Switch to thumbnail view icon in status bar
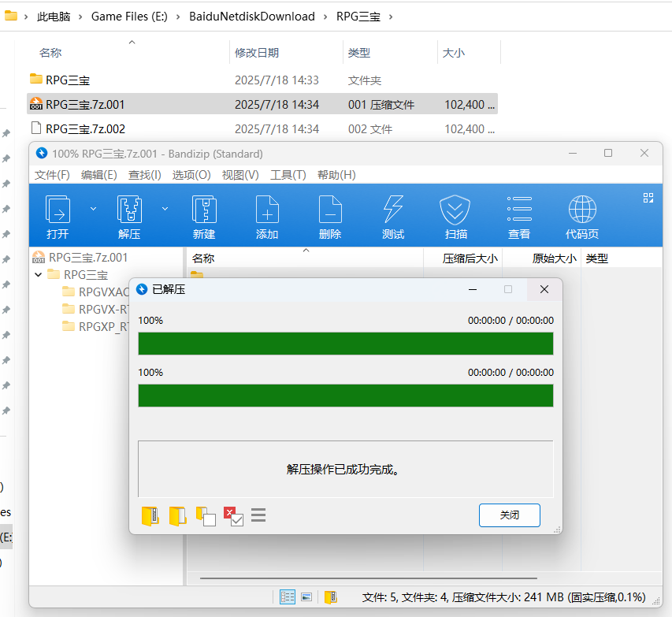The image size is (672, 617). click(x=306, y=597)
